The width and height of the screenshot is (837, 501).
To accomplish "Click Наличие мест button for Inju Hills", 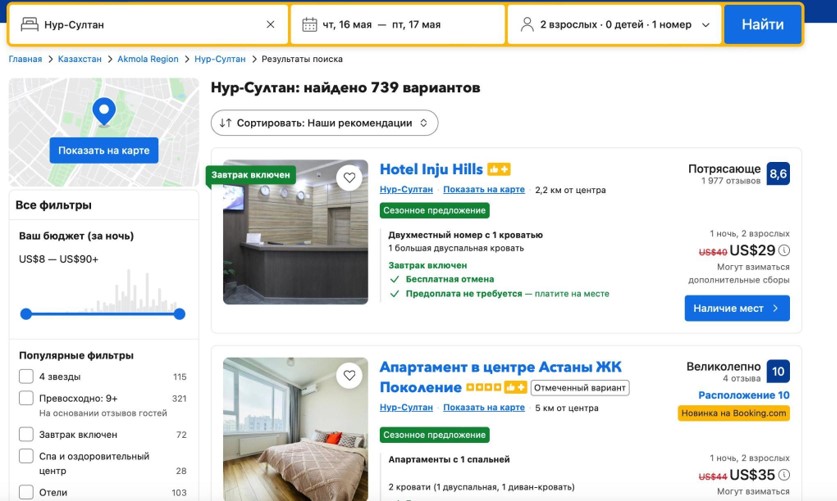I will coord(736,309).
